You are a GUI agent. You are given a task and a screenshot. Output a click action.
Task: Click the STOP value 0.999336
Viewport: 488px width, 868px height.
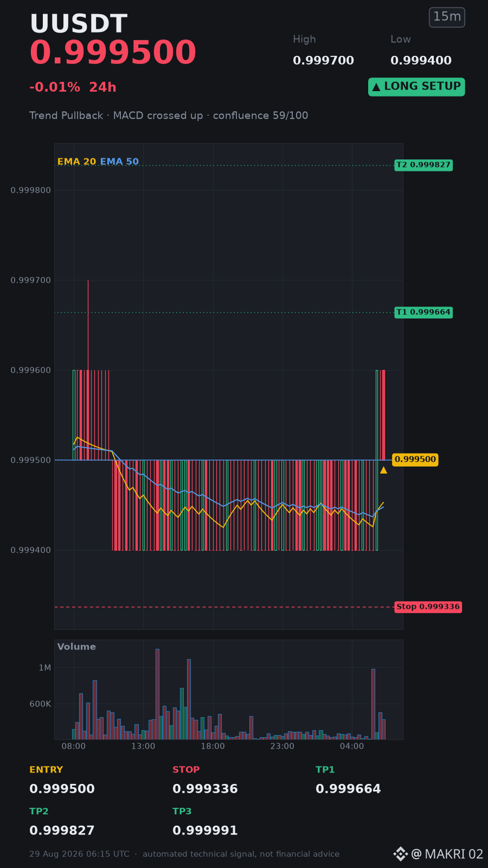coord(205,789)
